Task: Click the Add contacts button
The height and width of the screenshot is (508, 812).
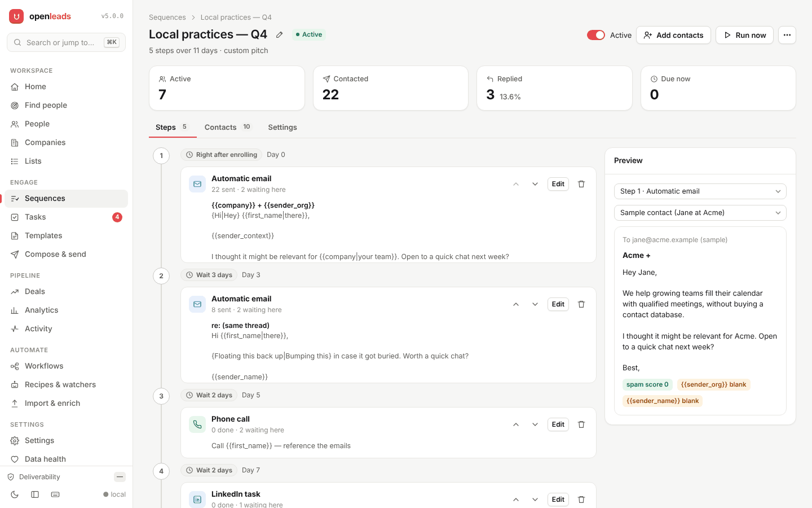Action: pos(673,35)
